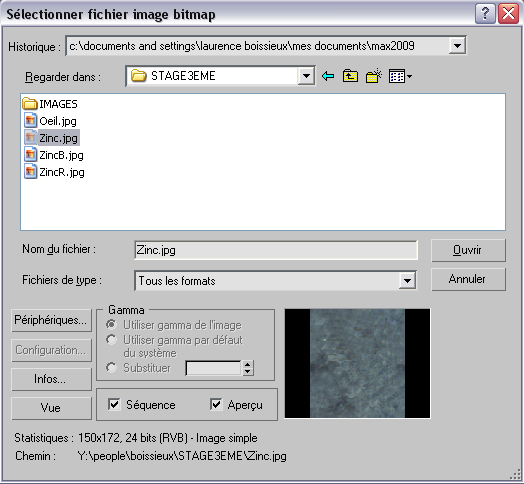Screen dimensions: 524x484
Task: Open the Périphériques dialog
Action: tap(51, 320)
